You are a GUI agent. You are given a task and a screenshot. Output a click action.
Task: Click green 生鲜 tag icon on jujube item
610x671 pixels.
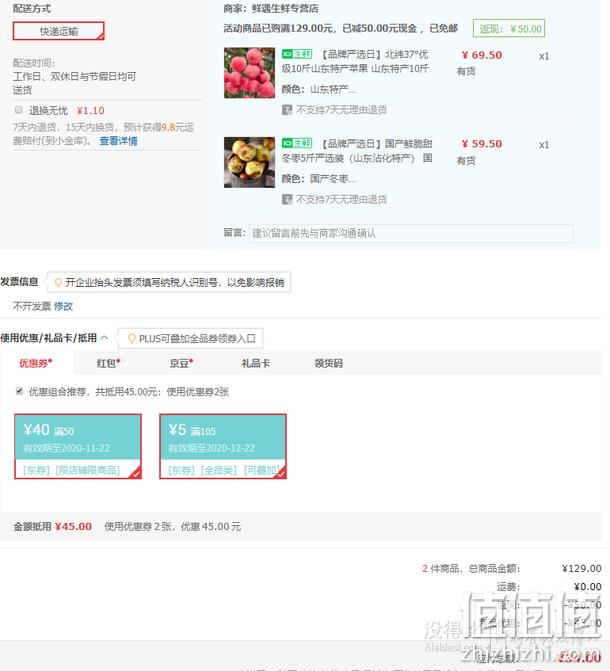coord(297,143)
